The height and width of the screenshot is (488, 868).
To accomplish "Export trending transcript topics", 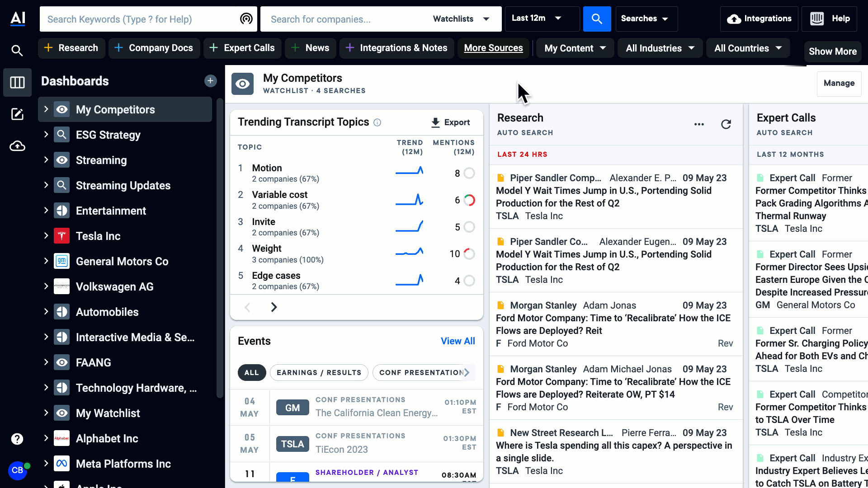I will pos(451,122).
